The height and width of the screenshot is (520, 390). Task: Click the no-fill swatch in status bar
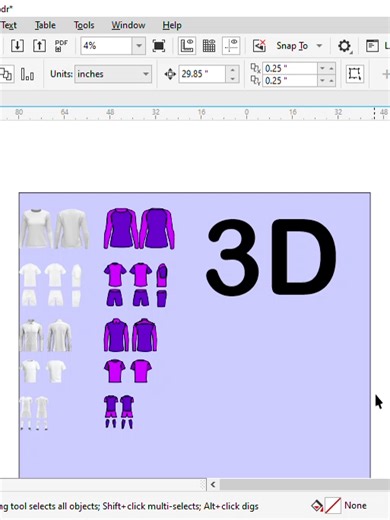(x=333, y=506)
